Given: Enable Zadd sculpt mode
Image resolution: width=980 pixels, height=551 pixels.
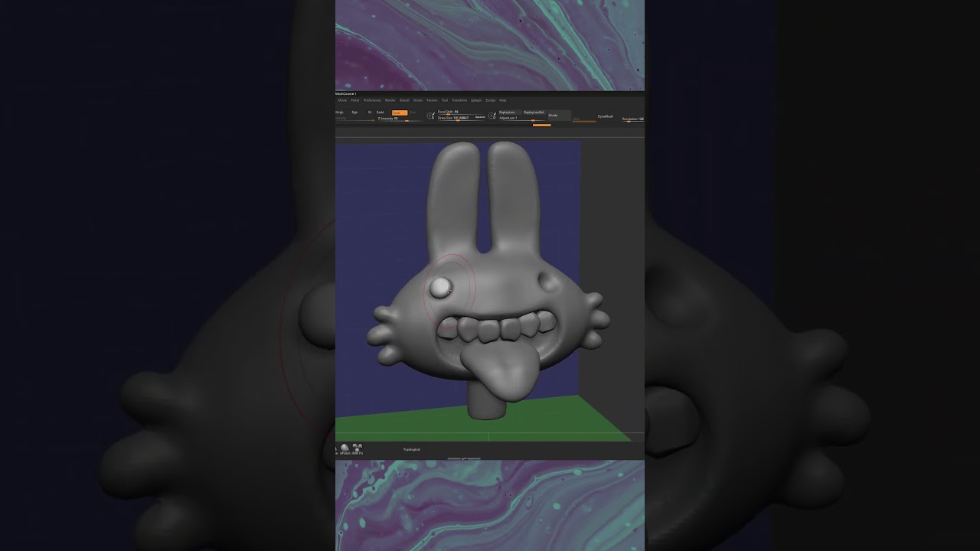Looking at the screenshot, I should click(x=381, y=112).
